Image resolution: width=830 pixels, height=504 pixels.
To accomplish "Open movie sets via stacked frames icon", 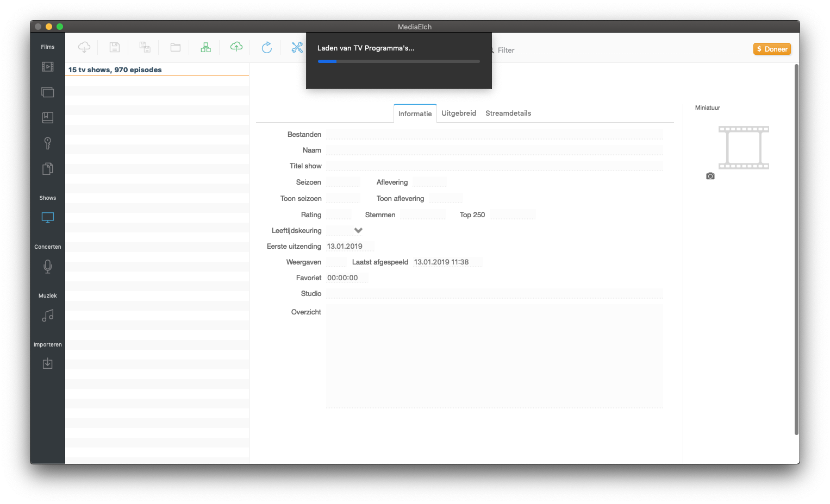I will (48, 92).
